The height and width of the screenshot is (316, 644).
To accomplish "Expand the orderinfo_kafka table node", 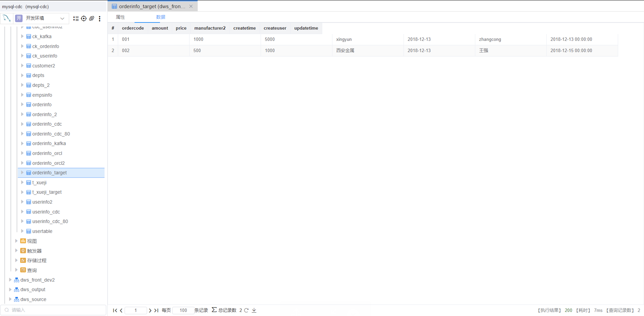I will (22, 143).
